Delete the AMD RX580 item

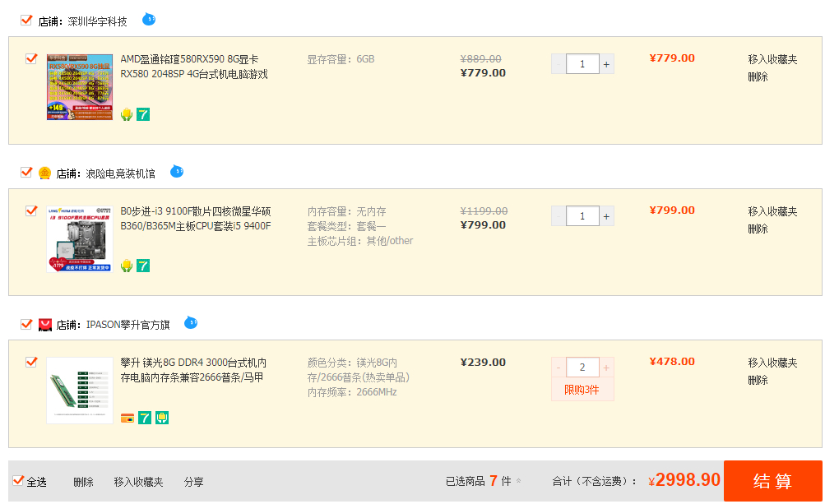(x=758, y=76)
